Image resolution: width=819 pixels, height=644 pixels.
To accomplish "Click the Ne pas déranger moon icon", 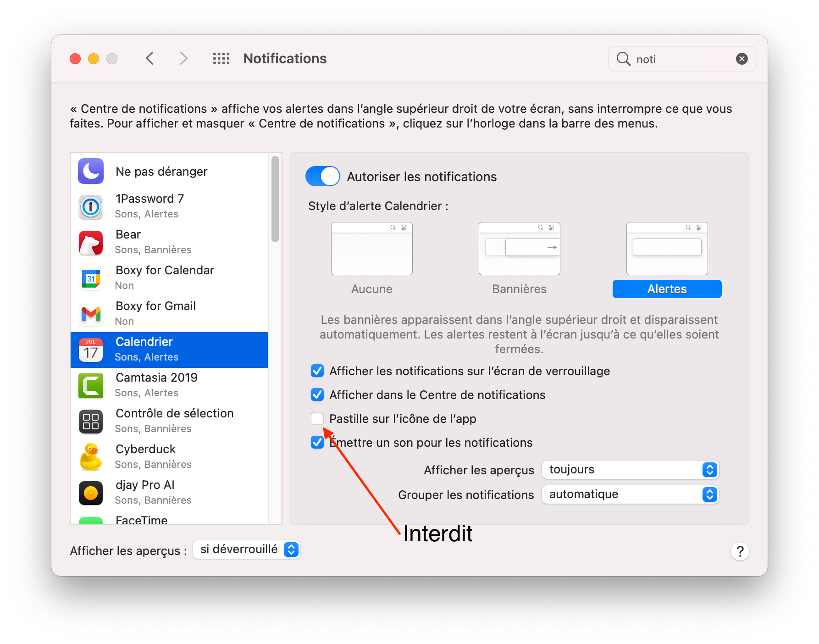I will coord(91,171).
